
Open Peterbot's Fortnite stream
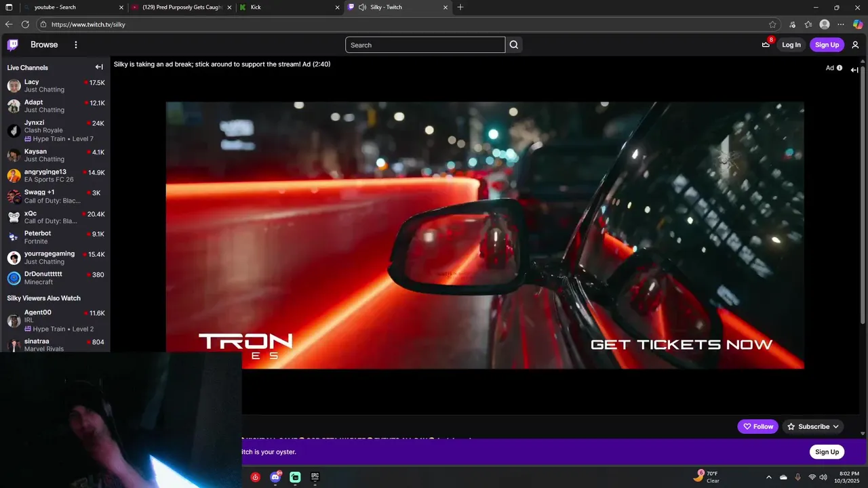coord(56,237)
